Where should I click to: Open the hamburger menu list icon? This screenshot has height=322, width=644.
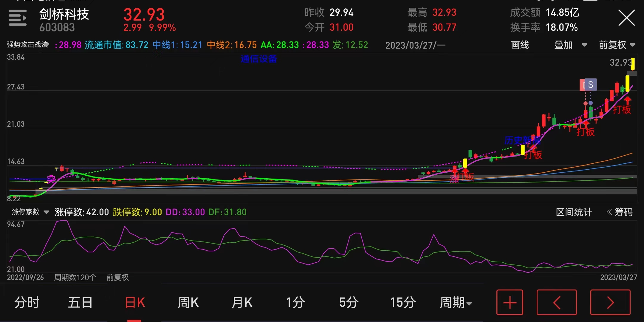[x=18, y=18]
